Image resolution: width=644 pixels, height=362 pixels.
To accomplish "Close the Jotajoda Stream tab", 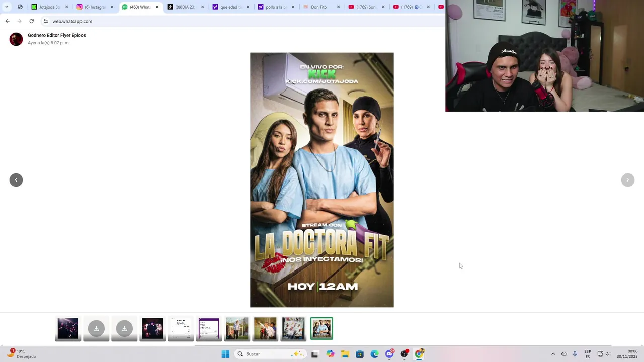I will 66,7.
